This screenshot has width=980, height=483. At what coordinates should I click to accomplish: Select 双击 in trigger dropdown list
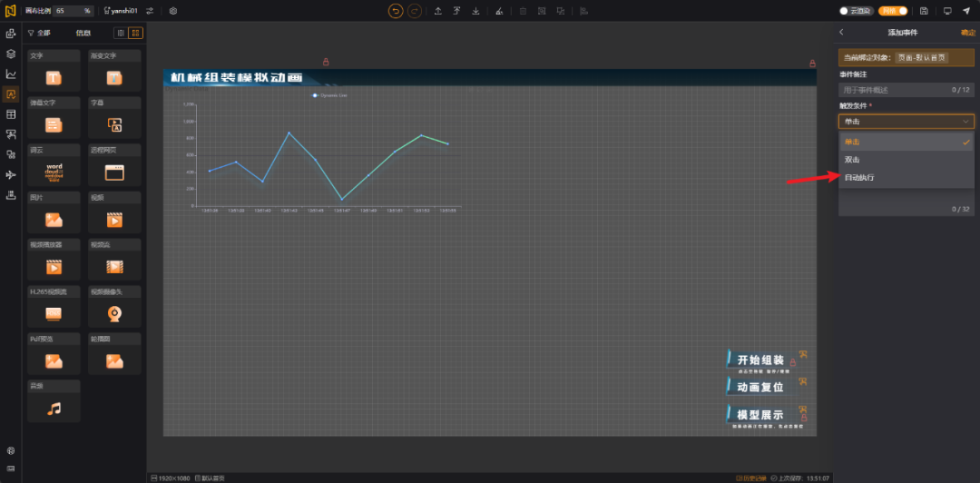coord(906,160)
